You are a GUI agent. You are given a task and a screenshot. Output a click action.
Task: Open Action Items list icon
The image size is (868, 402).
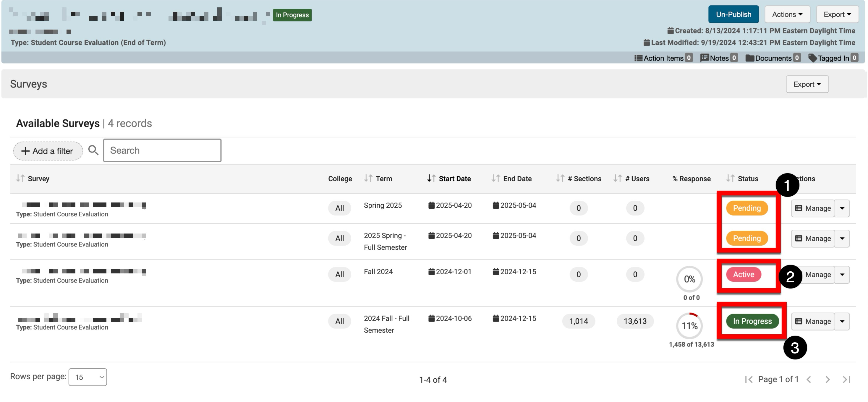point(638,58)
